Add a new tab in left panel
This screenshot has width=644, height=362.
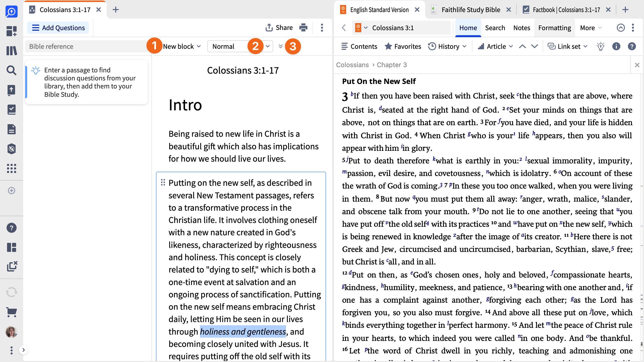116,10
